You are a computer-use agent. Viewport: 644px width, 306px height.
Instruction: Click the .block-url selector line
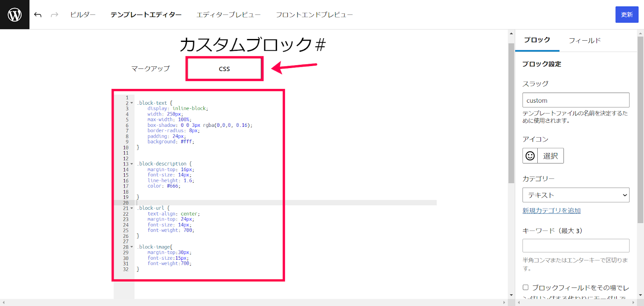click(153, 208)
